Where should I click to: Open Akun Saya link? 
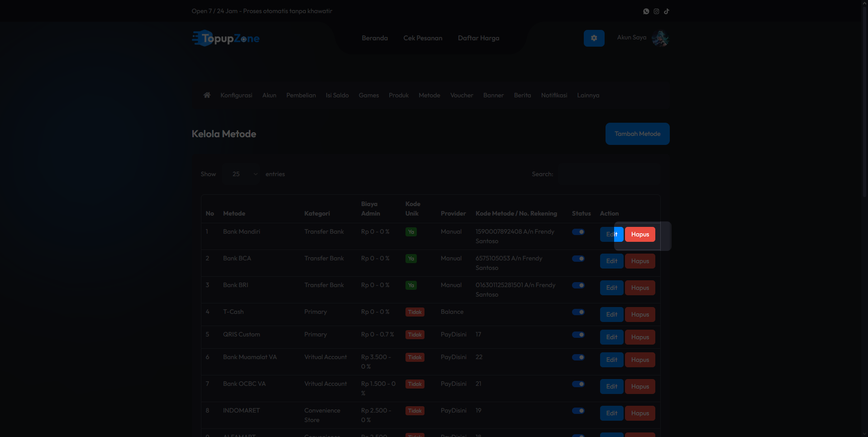(x=632, y=37)
